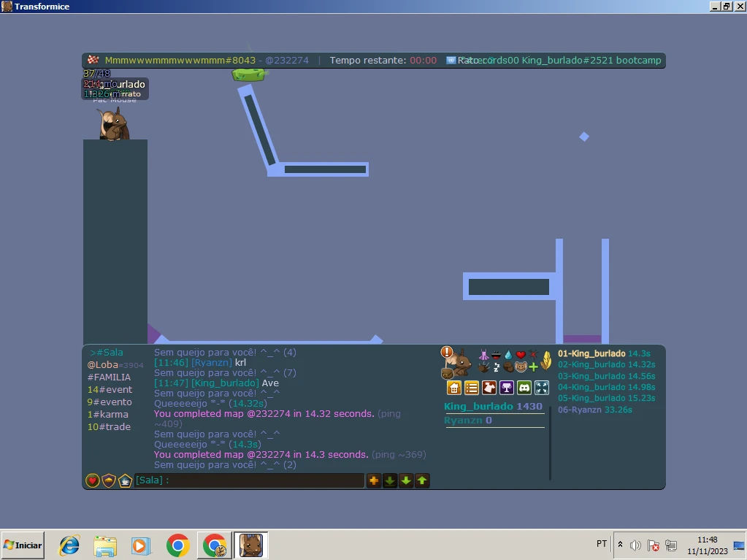Viewport: 747px width, 560px height.
Task: Switch to the #FAMILIA chat channel
Action: [109, 377]
